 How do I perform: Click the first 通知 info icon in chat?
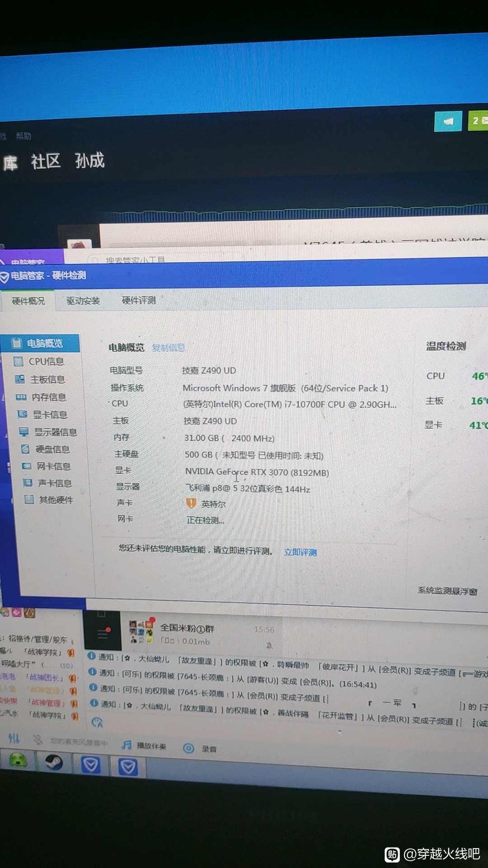(91, 656)
